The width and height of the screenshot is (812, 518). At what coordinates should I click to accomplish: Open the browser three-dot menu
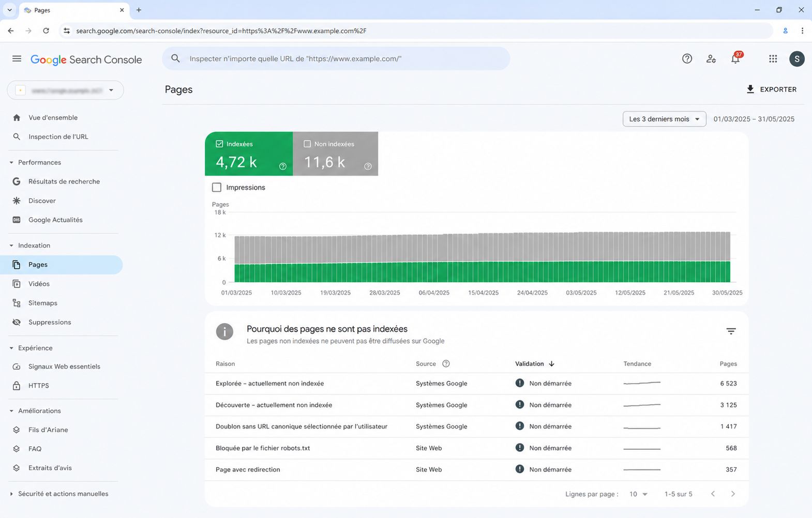coord(802,31)
